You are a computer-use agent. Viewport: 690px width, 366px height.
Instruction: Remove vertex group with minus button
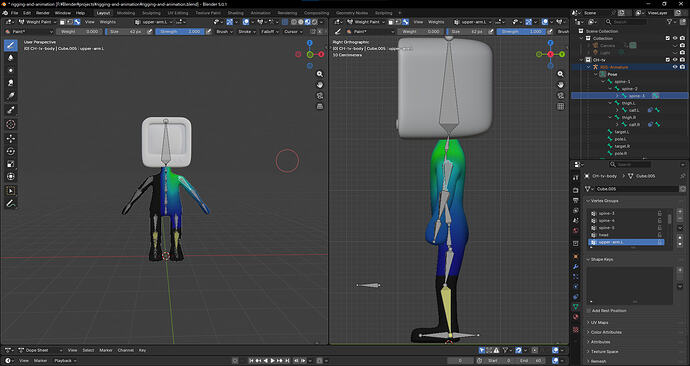[x=680, y=219]
